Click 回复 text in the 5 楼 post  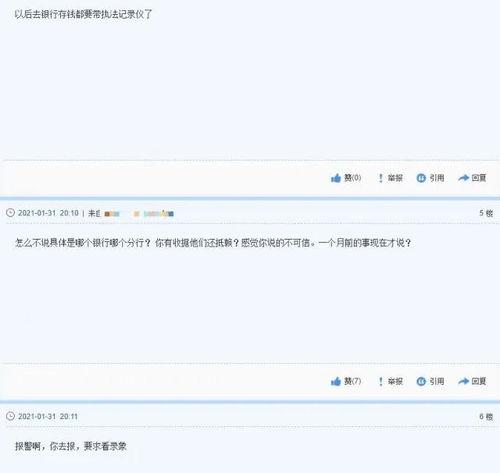(479, 381)
